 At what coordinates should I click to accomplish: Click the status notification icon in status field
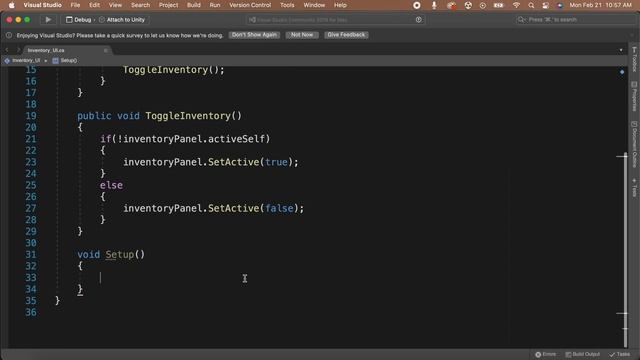tap(418, 20)
